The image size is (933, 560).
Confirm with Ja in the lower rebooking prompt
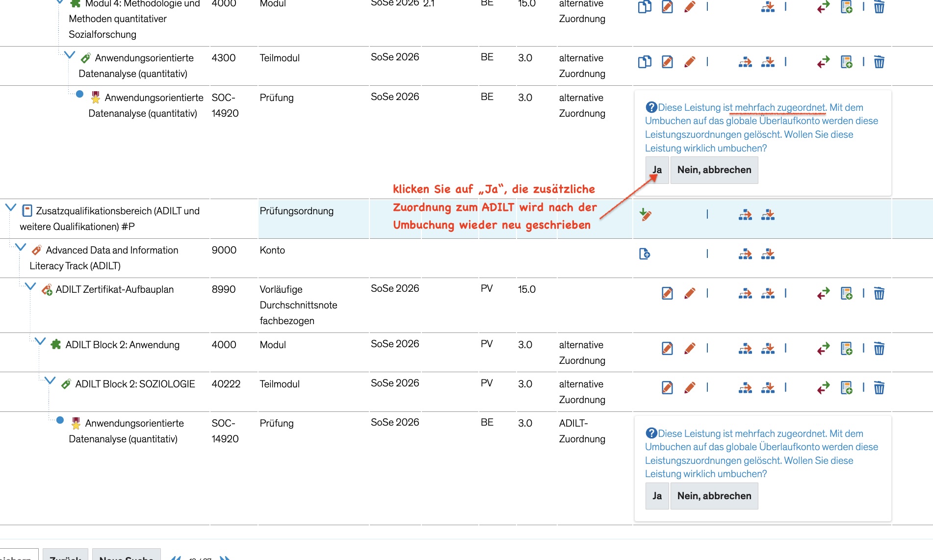tap(657, 496)
